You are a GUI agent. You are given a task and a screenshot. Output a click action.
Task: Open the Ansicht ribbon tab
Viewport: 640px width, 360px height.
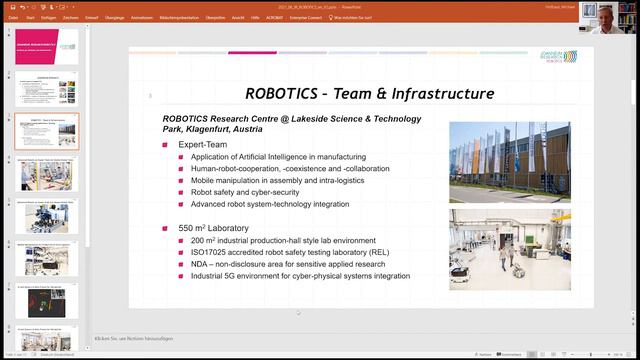238,18
